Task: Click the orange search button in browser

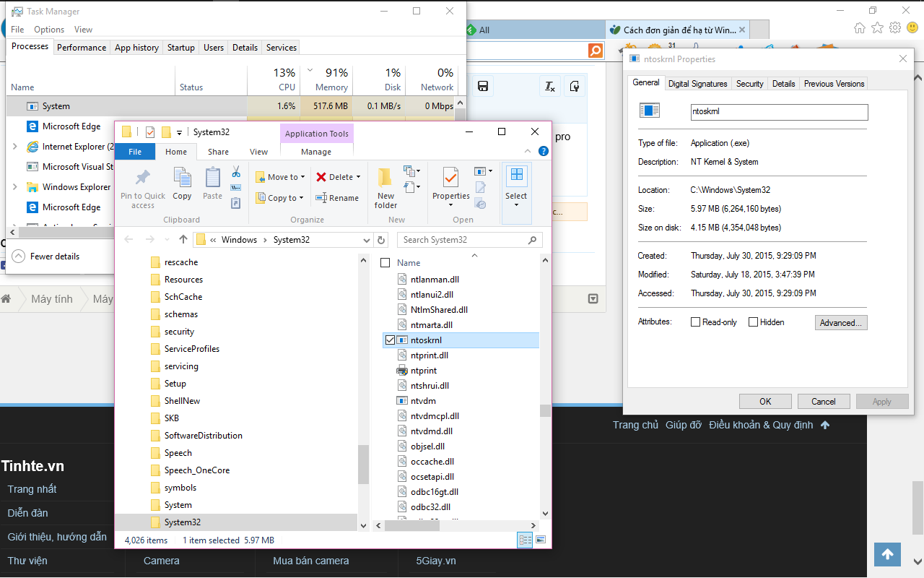Action: (x=596, y=51)
